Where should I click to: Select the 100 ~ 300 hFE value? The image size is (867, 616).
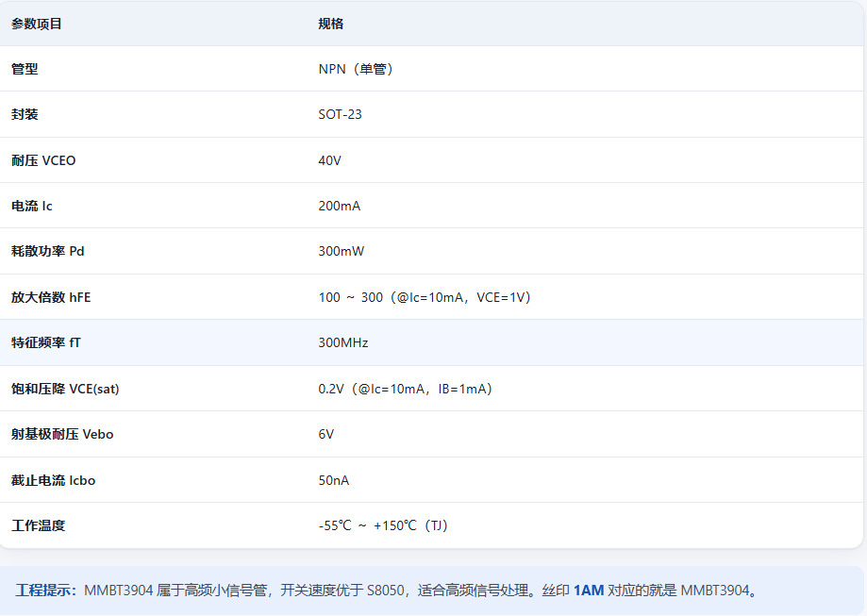pos(425,297)
